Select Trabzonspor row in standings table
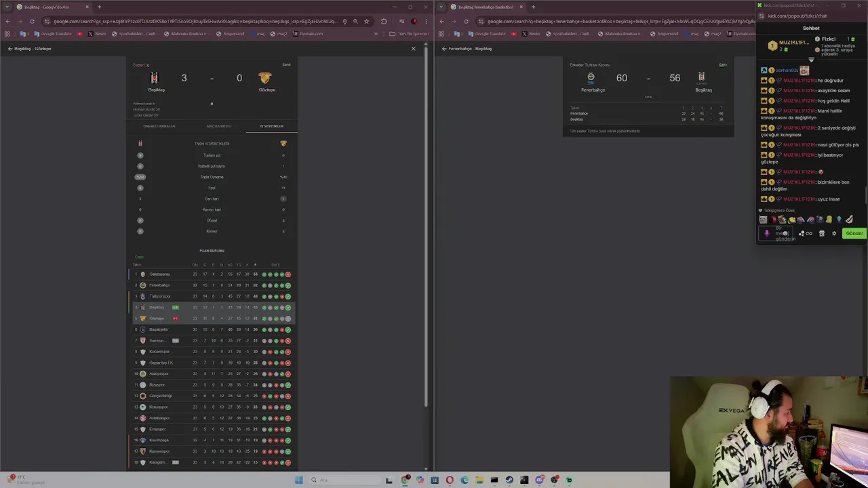Screen dimensions: 868x488 212,296
